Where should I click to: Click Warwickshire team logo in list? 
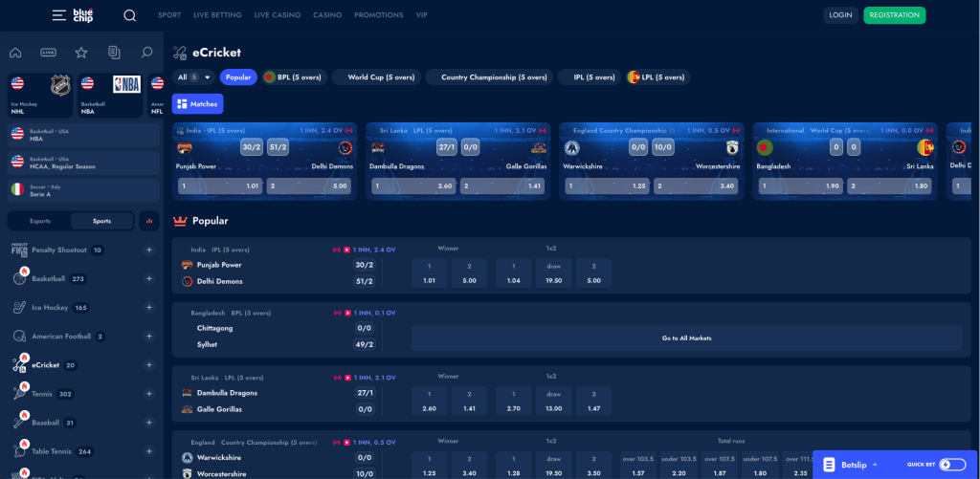point(187,457)
